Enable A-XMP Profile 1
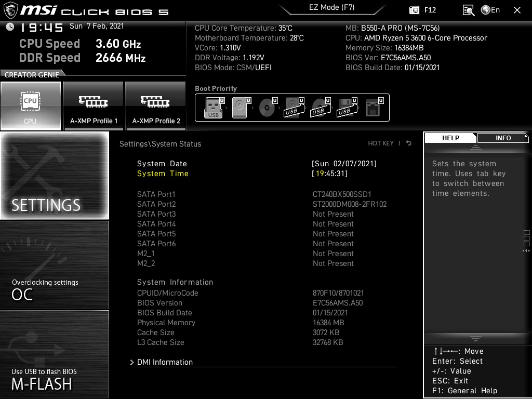Viewport: 532px width, 399px height. 94,106
